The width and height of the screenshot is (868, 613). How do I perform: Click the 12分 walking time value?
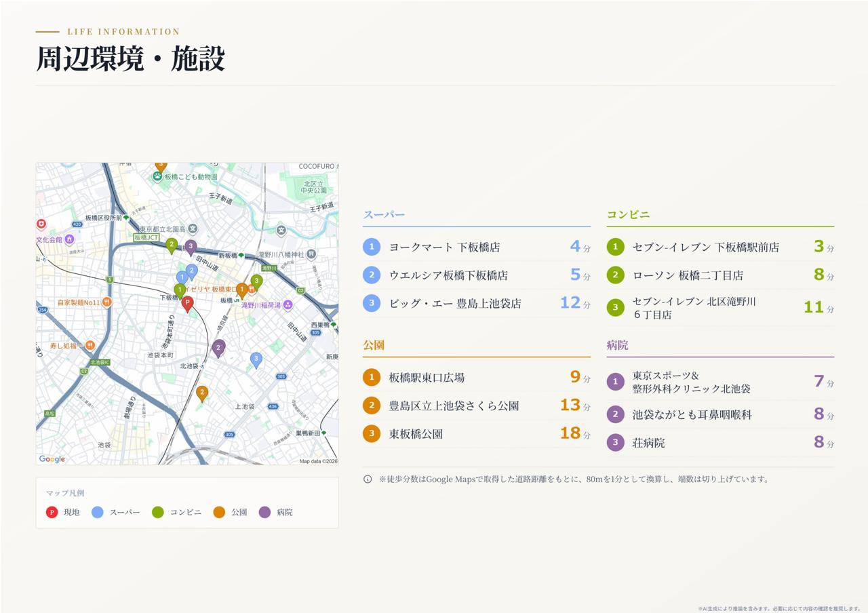[575, 303]
